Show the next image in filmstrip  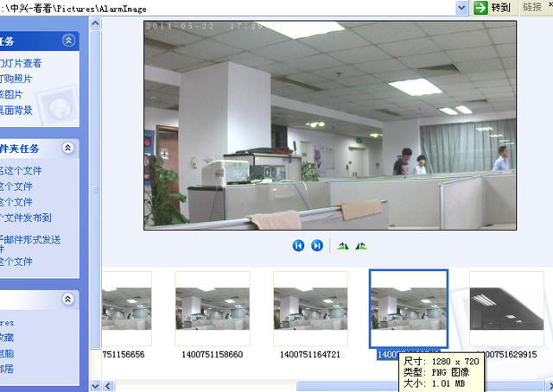click(317, 246)
